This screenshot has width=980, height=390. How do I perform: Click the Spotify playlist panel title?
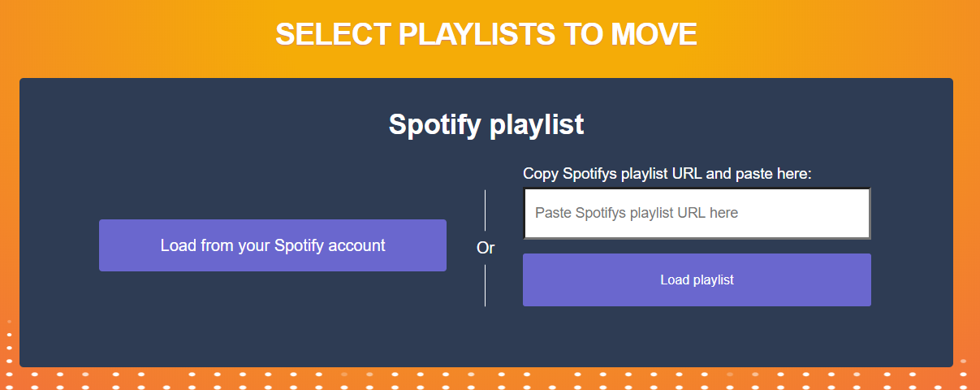486,124
